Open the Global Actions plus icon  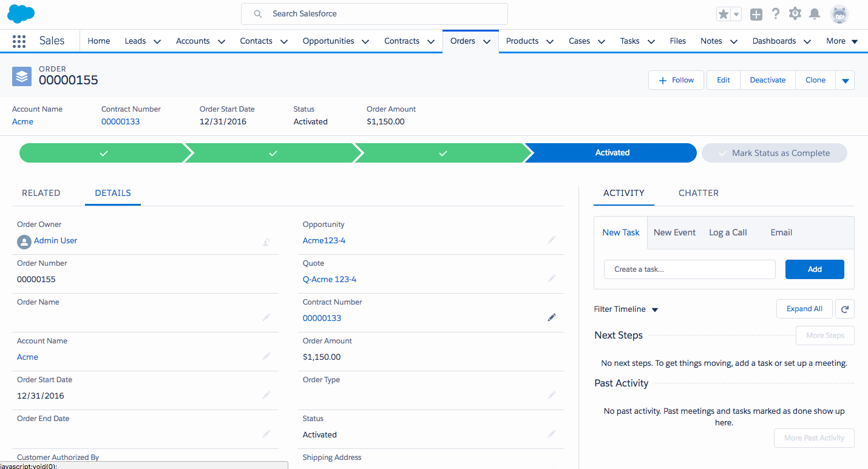click(756, 14)
